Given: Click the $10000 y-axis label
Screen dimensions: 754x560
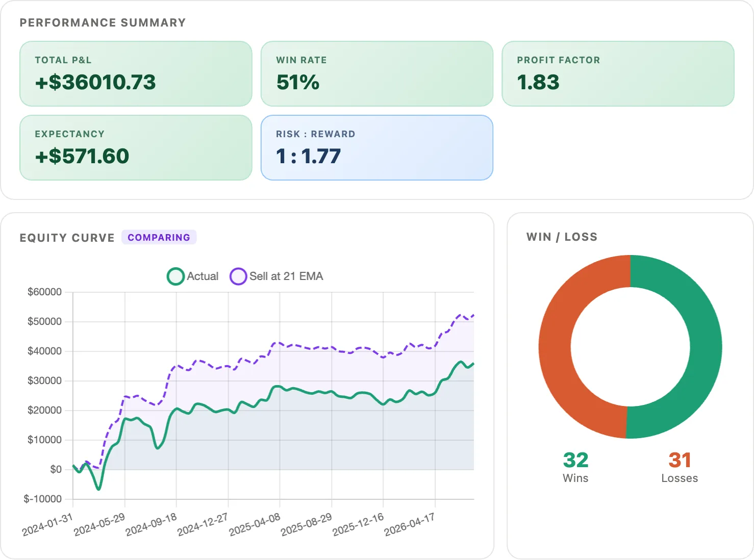Looking at the screenshot, I should [45, 440].
